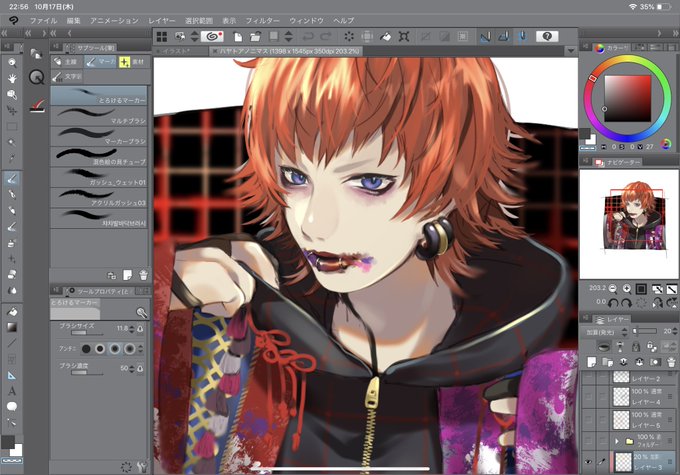Click the Clip Studio spiral launcher button

pos(212,36)
